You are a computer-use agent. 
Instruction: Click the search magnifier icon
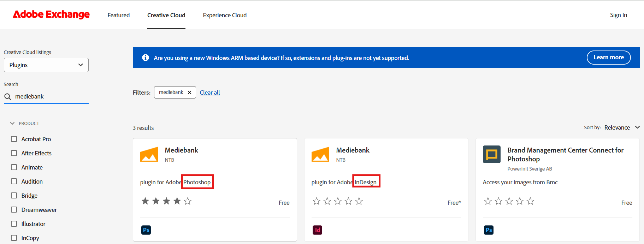click(8, 97)
